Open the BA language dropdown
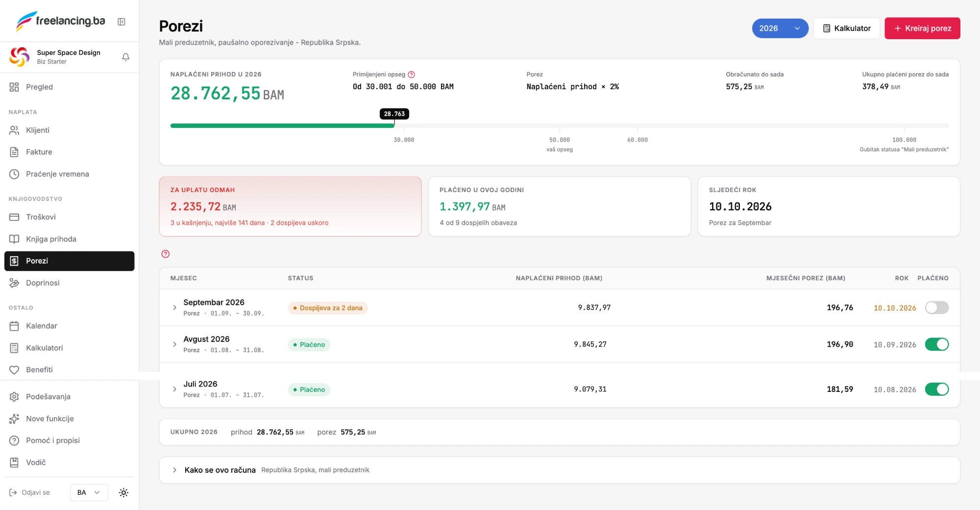 [89, 492]
